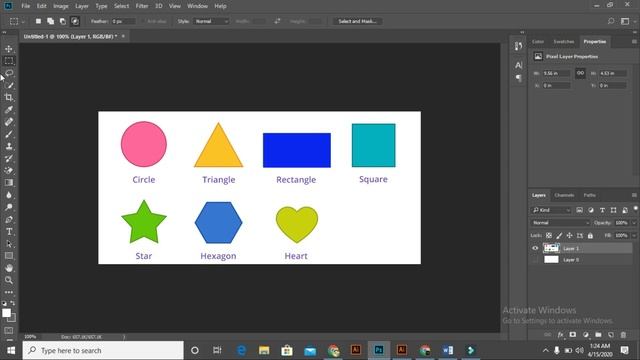
Task: Select the Pen tool
Action: 9,220
